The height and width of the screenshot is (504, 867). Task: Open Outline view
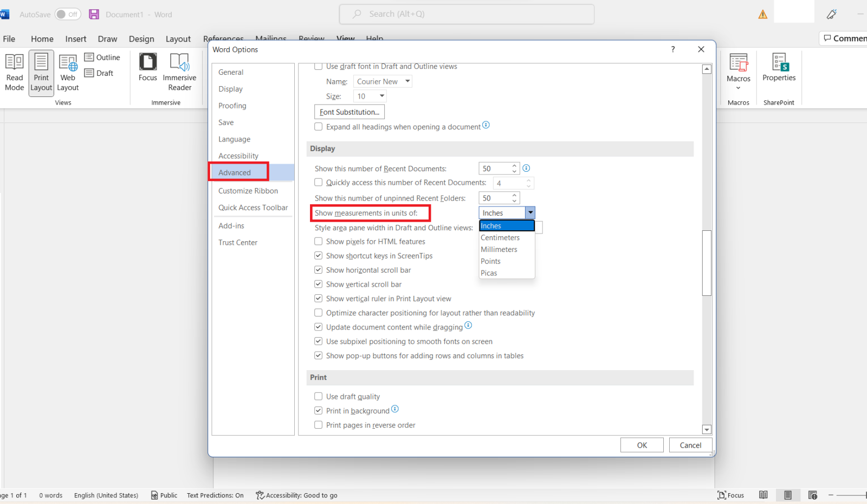[102, 57]
